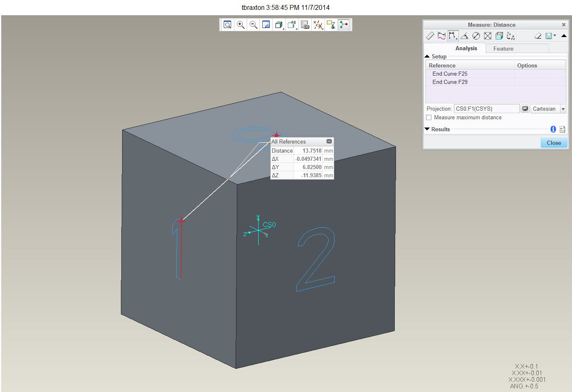This screenshot has width=572, height=392.
Task: Click the Zoom In magnifier icon
Action: 241,25
